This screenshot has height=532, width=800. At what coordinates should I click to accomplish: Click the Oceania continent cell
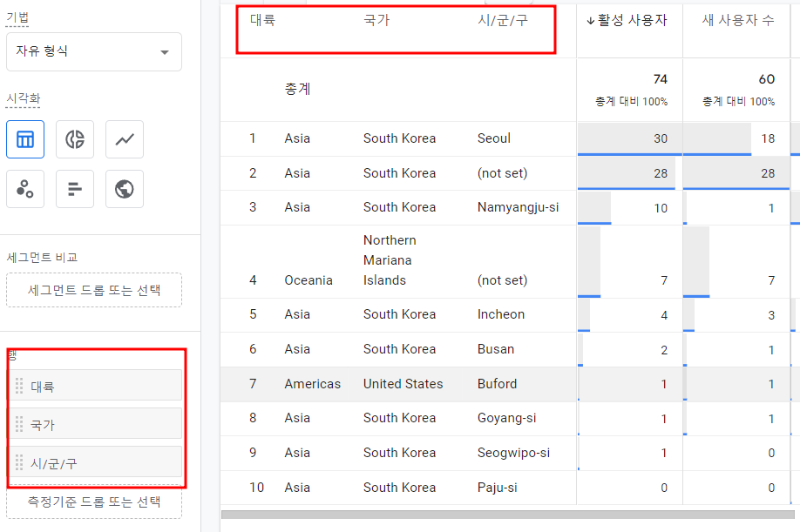point(308,280)
